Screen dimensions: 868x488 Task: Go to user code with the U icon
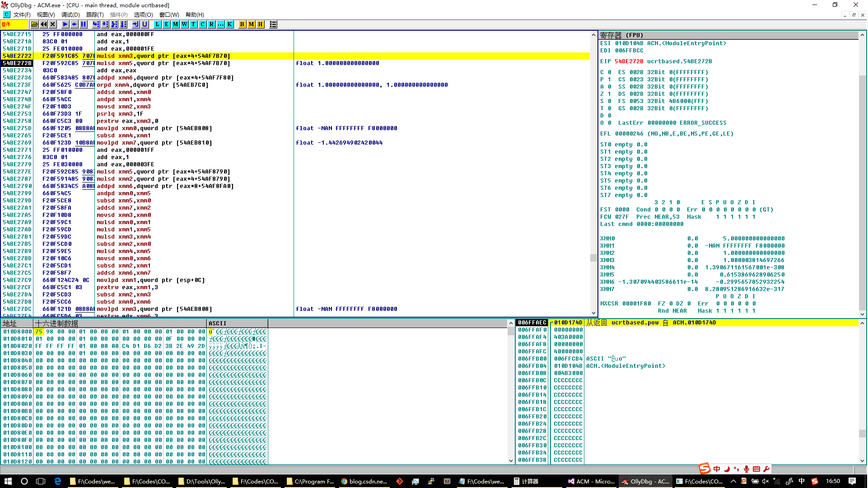point(145,24)
